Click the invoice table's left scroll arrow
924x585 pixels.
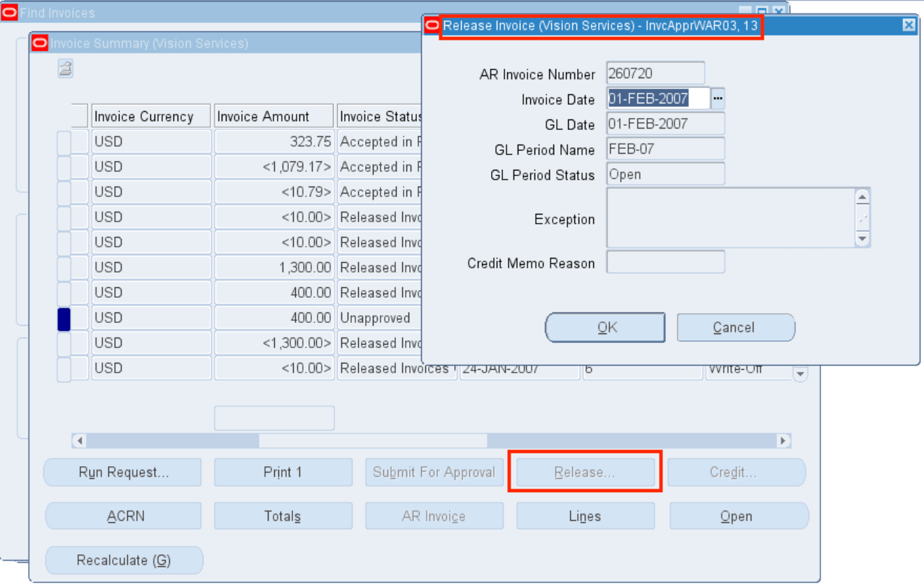click(79, 441)
